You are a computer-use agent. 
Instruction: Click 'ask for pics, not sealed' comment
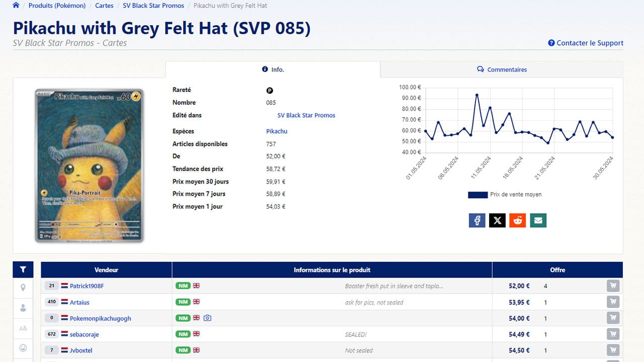(x=374, y=302)
